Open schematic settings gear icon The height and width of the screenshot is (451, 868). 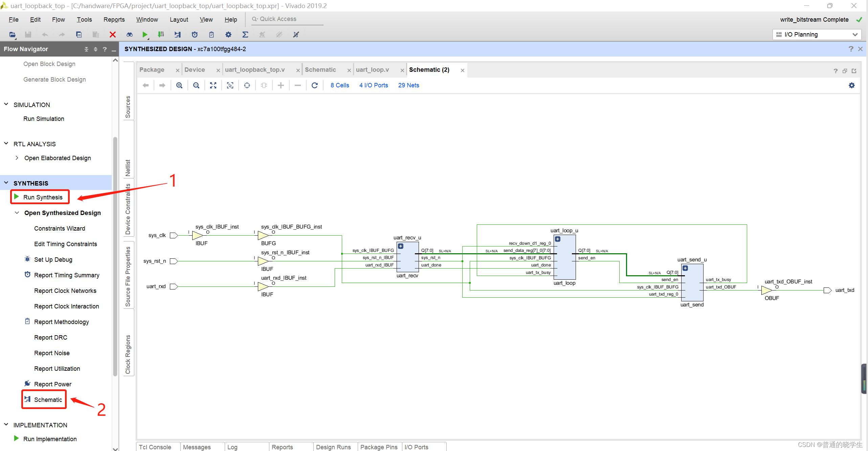coord(852,85)
